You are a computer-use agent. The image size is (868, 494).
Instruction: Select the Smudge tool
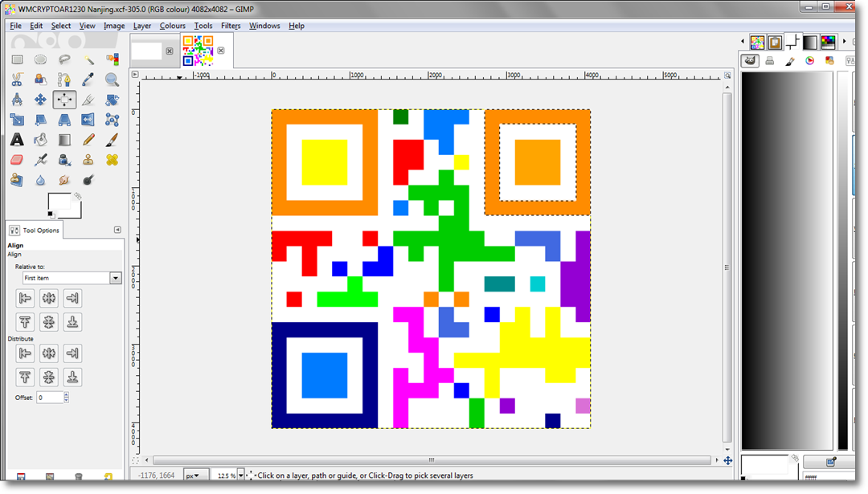click(x=64, y=180)
